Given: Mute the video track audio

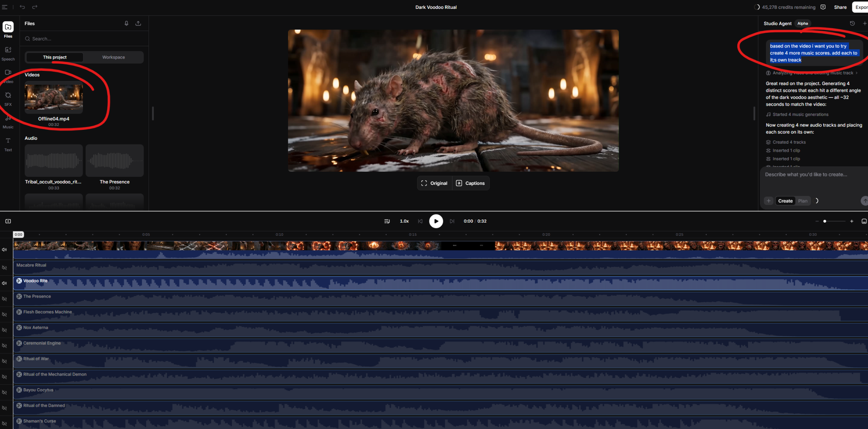Looking at the screenshot, I should 5,250.
